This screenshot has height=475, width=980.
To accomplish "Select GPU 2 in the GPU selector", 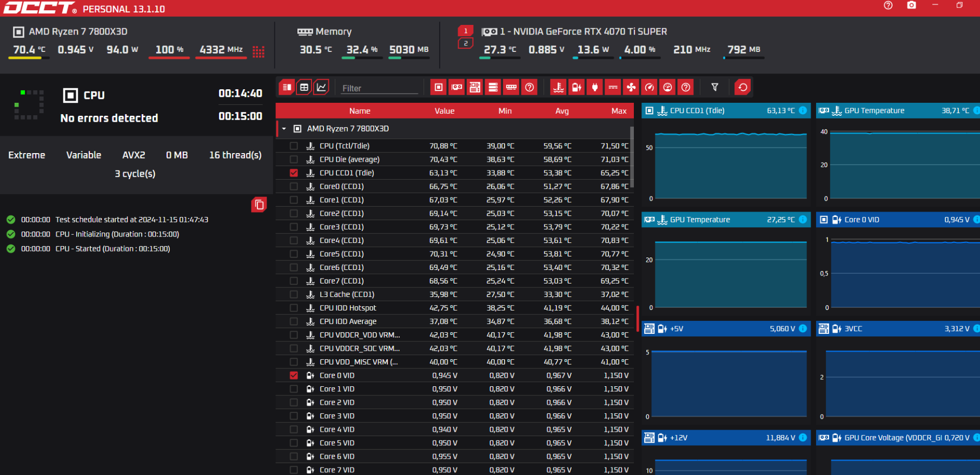I will click(466, 43).
